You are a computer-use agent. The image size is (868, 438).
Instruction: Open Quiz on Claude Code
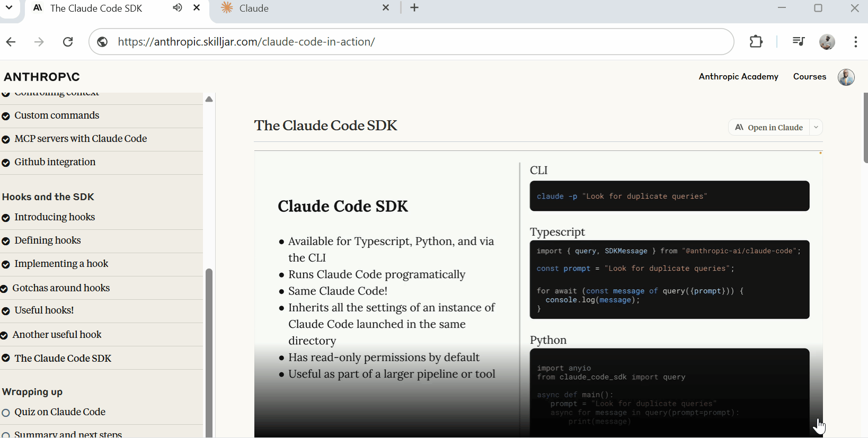coord(60,412)
